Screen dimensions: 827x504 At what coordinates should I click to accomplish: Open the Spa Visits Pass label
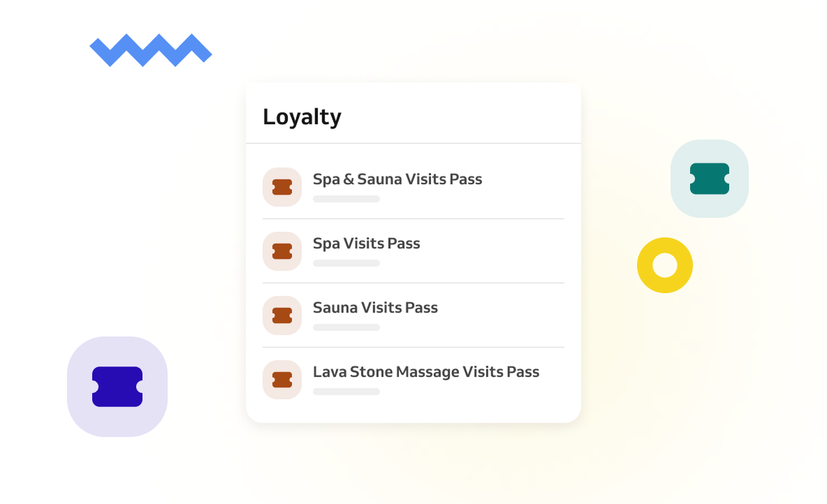click(366, 243)
